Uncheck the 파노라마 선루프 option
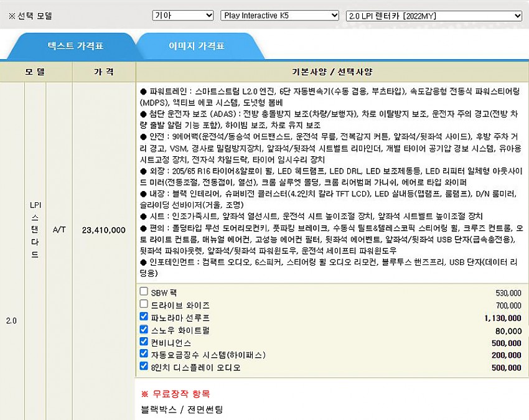529x420 pixels. point(144,317)
